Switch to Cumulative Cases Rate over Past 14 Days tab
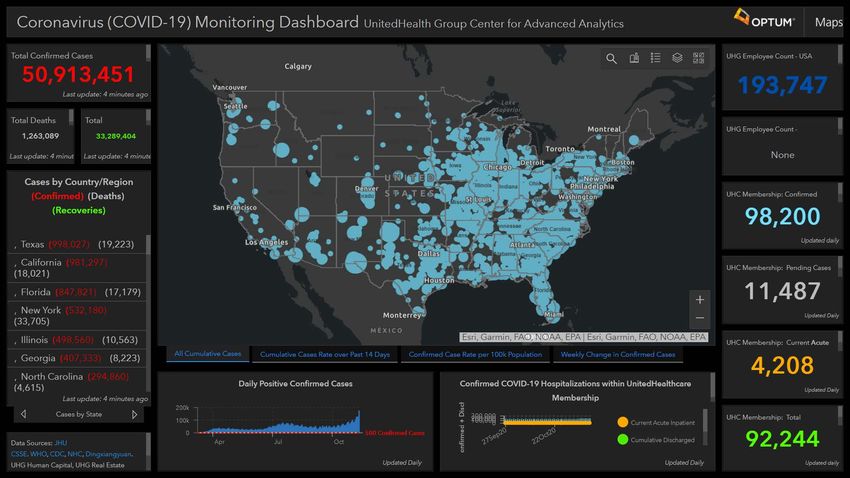This screenshot has height=478, width=850. [325, 354]
